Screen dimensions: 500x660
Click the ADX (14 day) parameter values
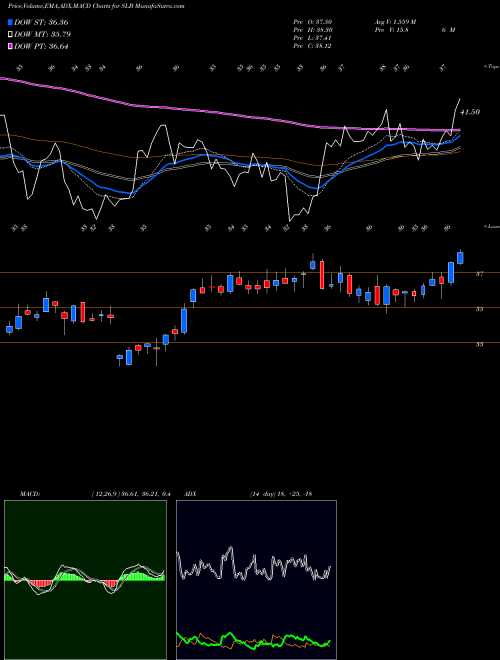point(281,494)
